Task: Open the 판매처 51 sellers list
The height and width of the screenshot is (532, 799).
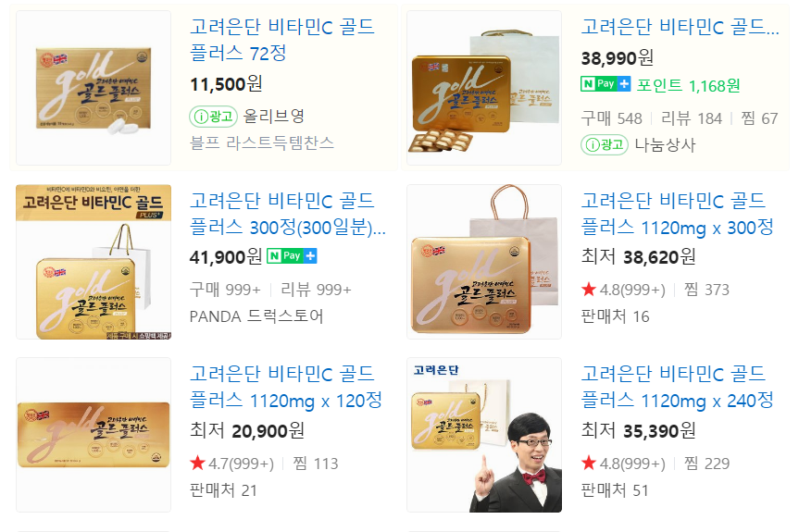Action: tap(615, 490)
